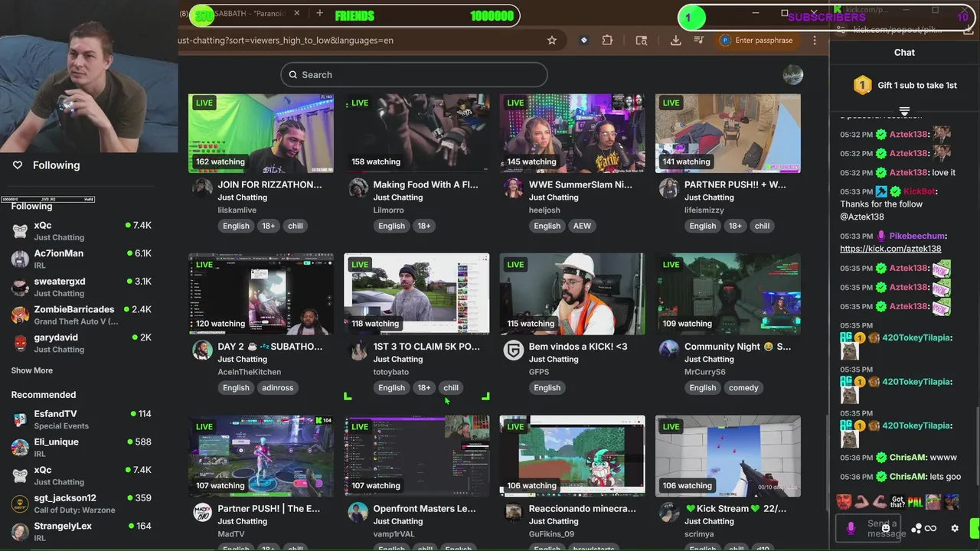This screenshot has height=551, width=980.
Task: Open the chat settings gear icon
Action: [955, 528]
